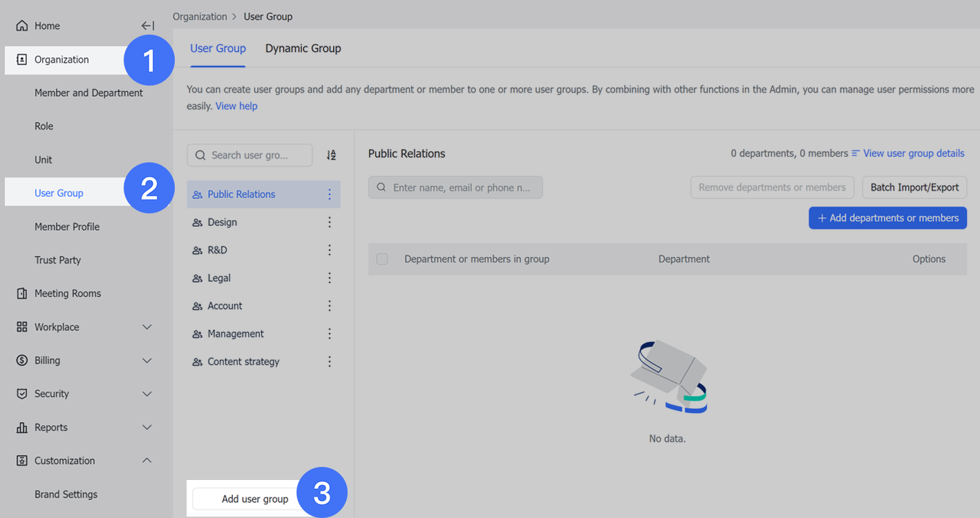This screenshot has width=980, height=518.
Task: Expand the Workplace section
Action: [x=147, y=326]
